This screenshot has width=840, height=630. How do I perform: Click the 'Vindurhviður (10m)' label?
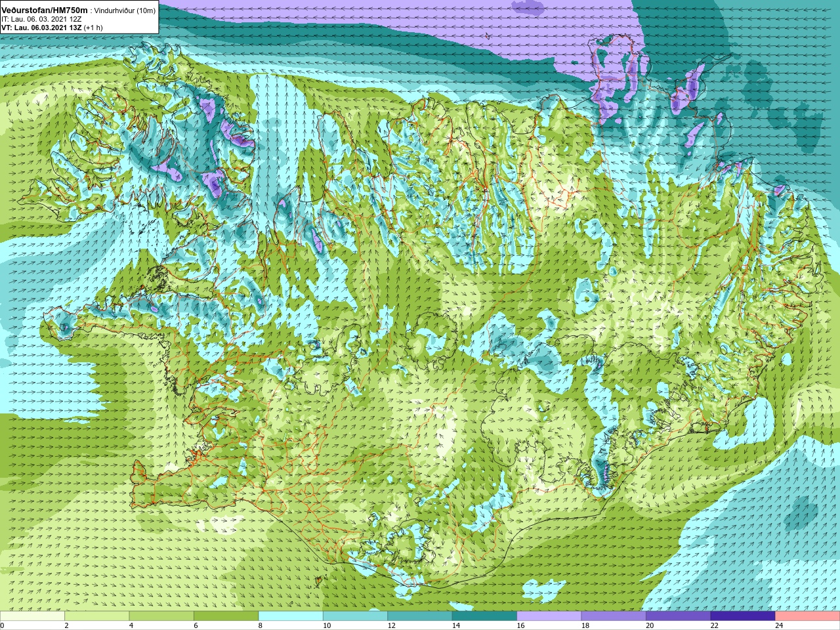click(125, 10)
